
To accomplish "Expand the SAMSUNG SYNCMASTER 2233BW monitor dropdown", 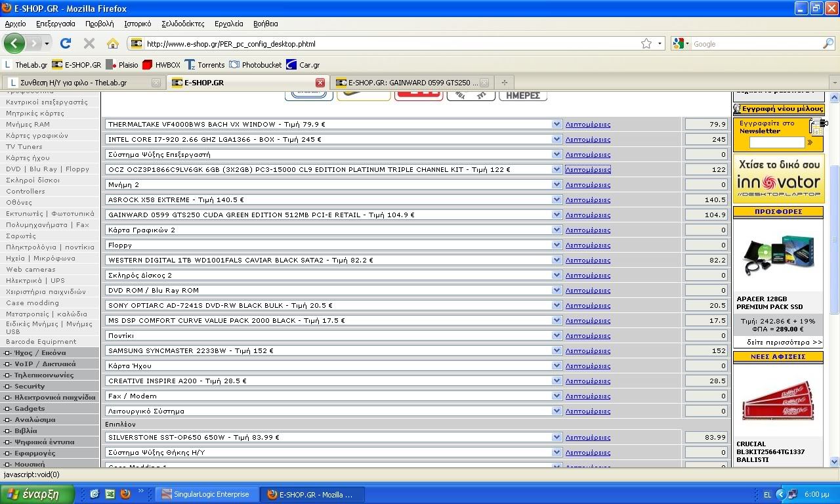I will point(556,350).
